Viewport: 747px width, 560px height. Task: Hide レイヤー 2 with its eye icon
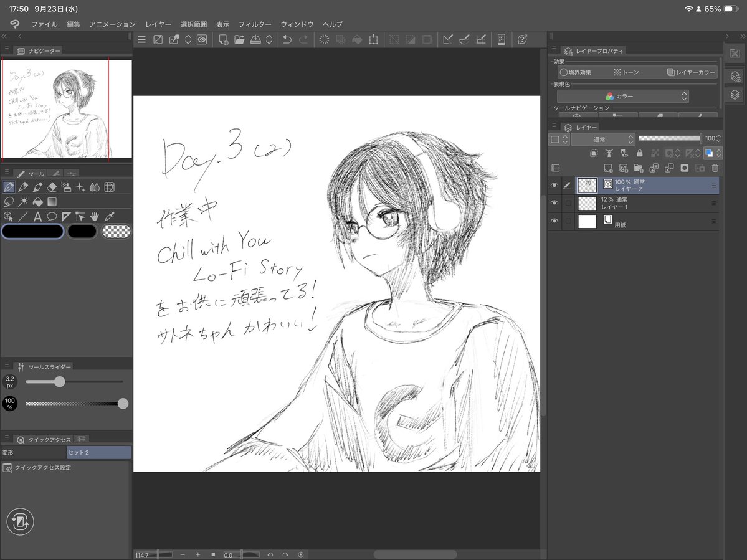(554, 186)
